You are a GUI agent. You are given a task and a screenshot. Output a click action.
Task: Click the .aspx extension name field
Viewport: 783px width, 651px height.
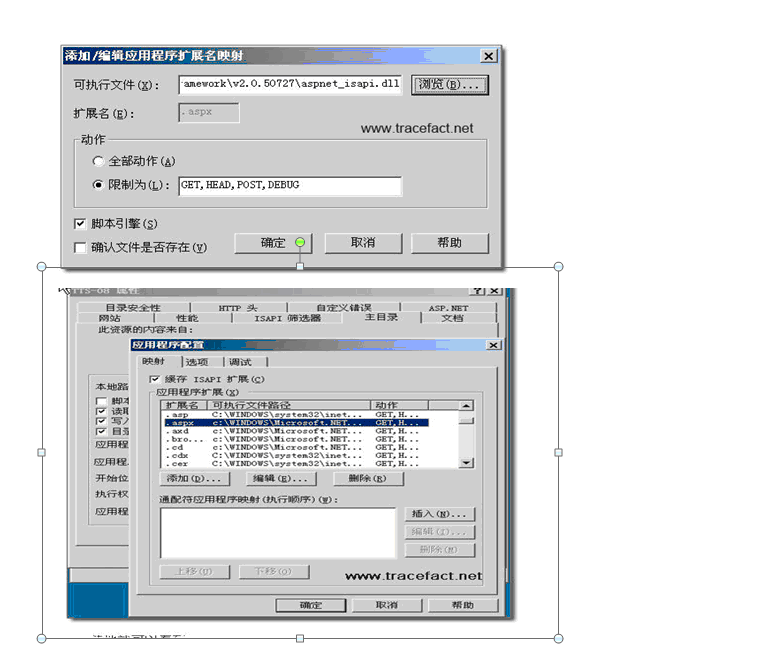(209, 112)
